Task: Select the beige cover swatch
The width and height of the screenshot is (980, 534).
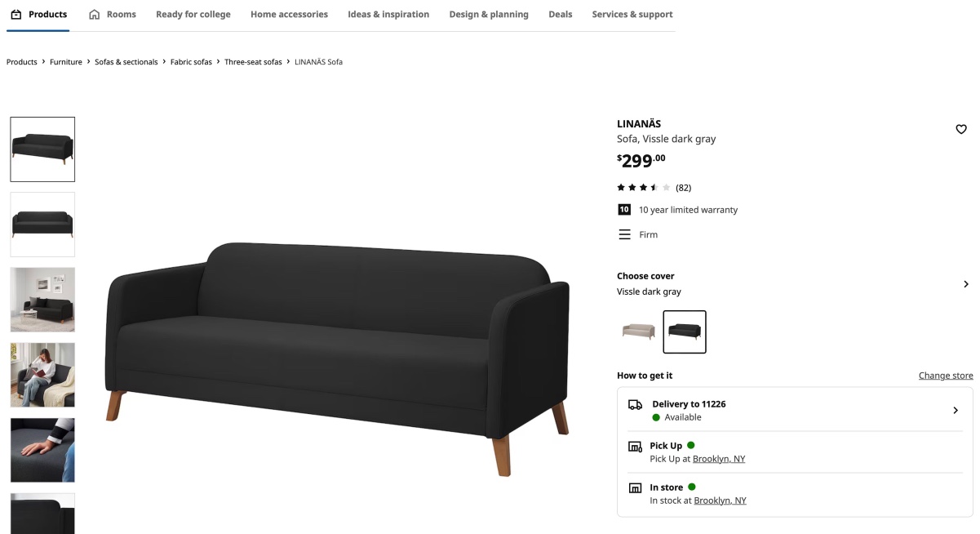Action: click(x=638, y=332)
